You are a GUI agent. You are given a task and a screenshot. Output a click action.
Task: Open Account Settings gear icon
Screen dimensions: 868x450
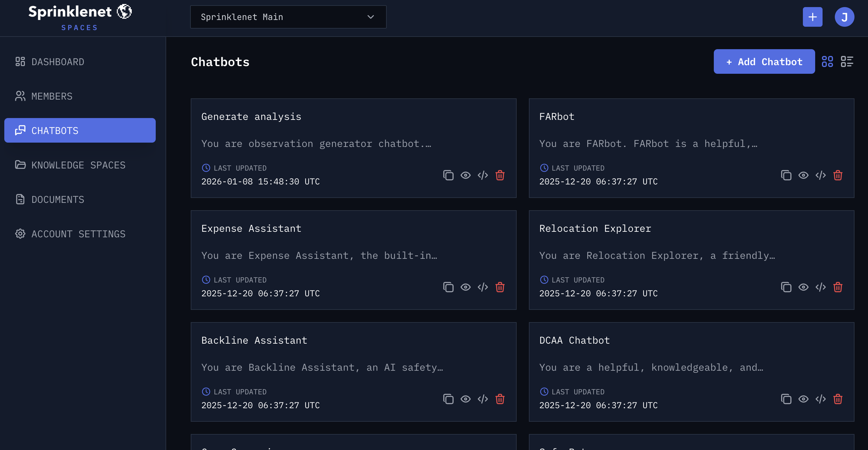coord(20,234)
